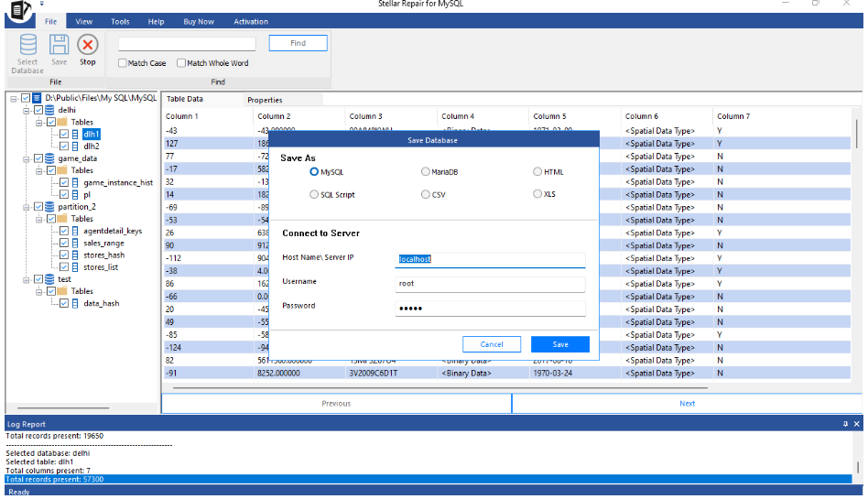Screen dimensions: 868x499
Task: Click the stores_hash table icon
Action: [x=75, y=255]
